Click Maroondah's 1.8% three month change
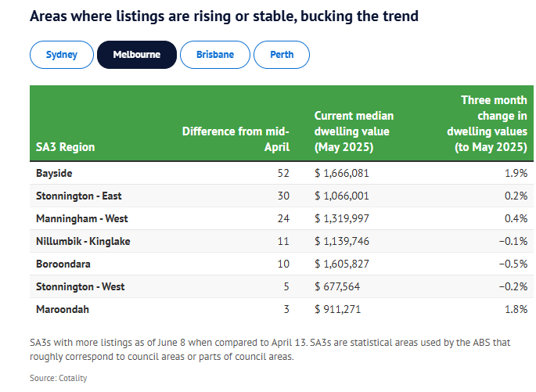 pyautogui.click(x=515, y=309)
